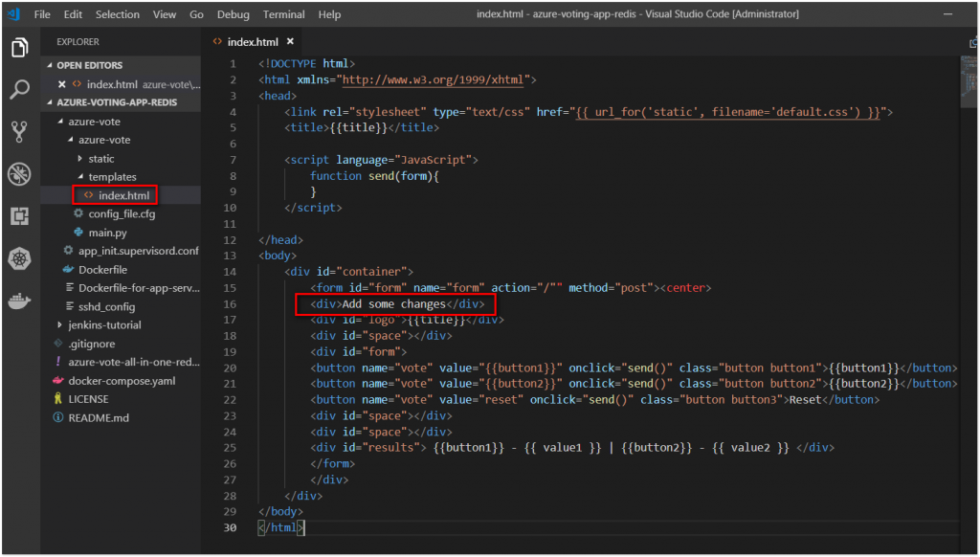Click the app_init.supervisord.conf gear icon
This screenshot has height=557, width=980.
click(68, 250)
